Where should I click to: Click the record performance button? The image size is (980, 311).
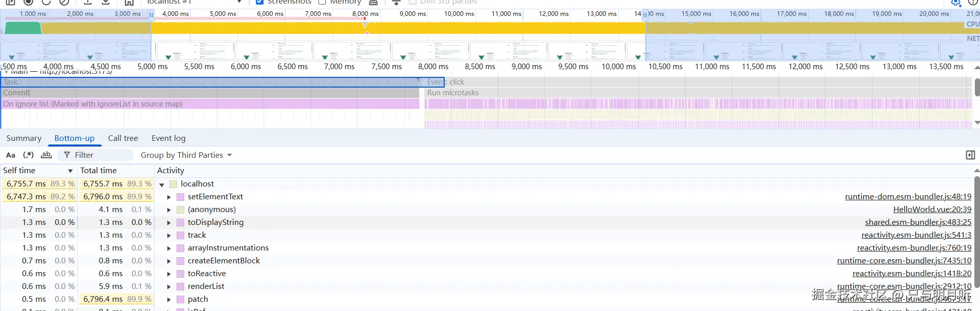[29, 2]
